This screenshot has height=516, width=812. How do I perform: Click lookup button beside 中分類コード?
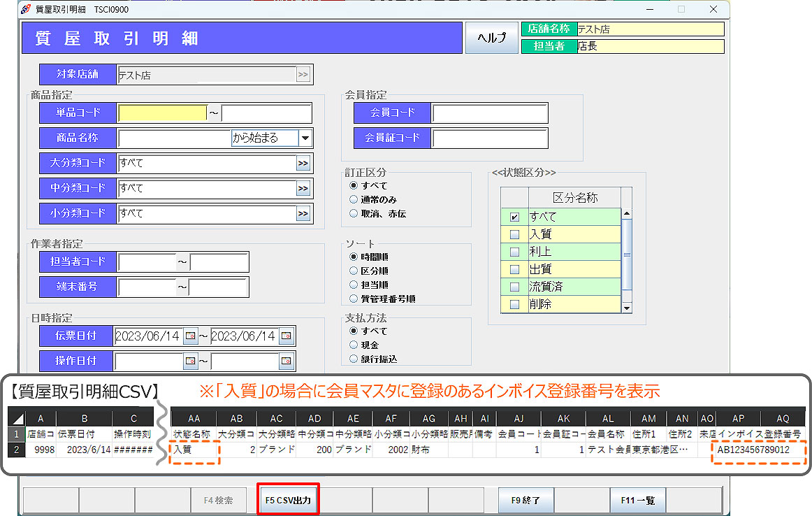coord(303,189)
